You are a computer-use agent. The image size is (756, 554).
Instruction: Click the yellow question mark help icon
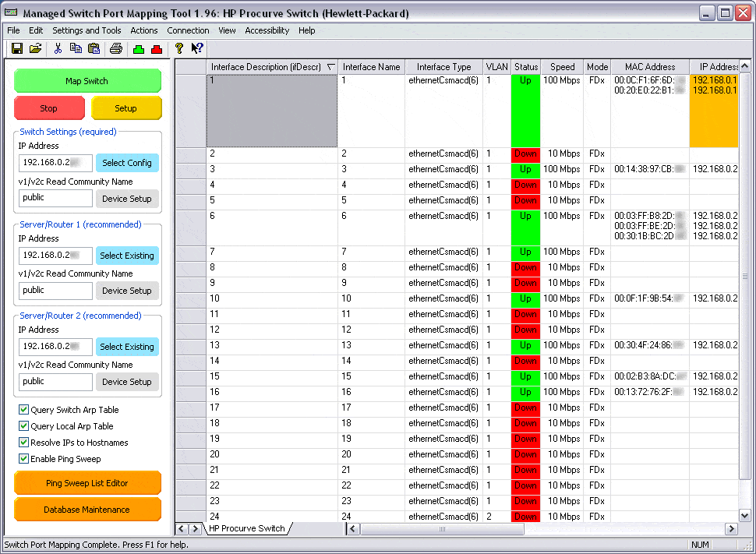click(179, 48)
